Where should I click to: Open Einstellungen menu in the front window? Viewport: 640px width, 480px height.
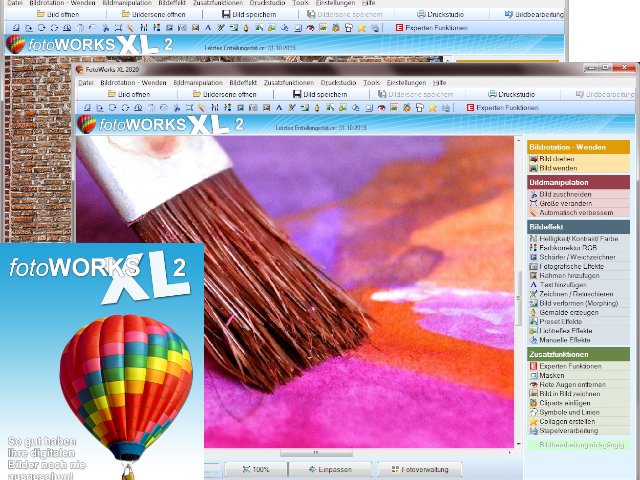pyautogui.click(x=406, y=82)
